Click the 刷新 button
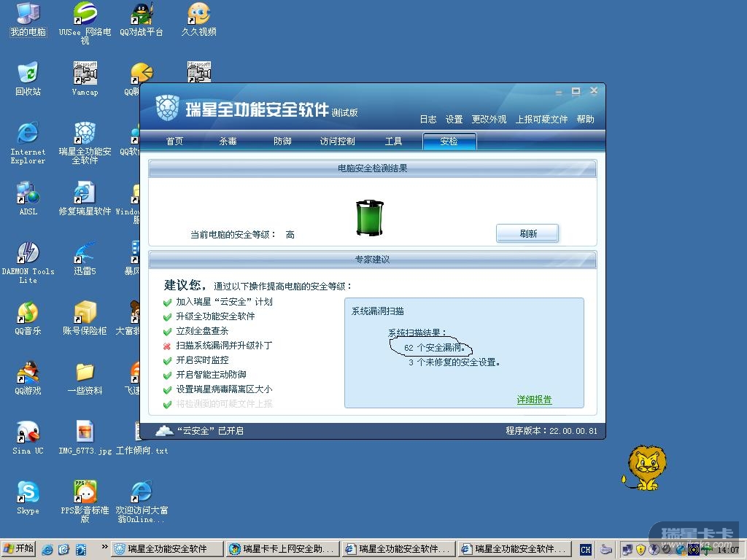747x560 pixels. 527,233
